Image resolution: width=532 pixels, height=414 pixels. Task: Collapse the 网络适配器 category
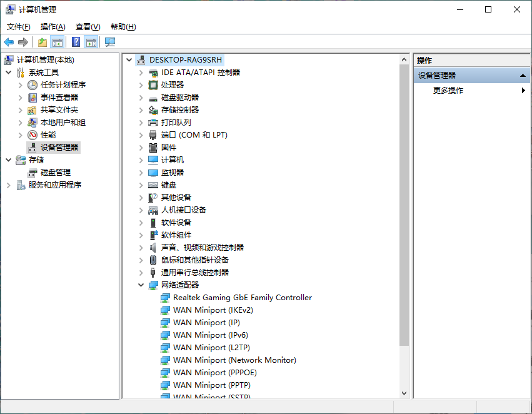coord(141,285)
